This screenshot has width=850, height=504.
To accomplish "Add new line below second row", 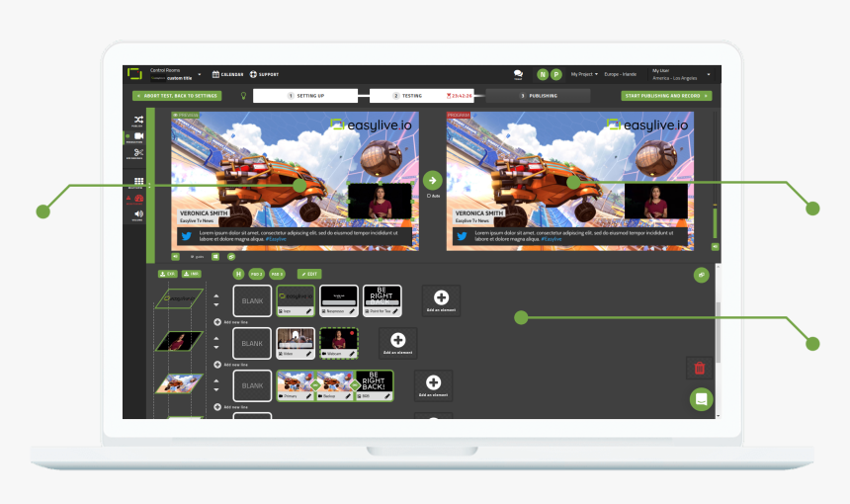I will pos(230,365).
